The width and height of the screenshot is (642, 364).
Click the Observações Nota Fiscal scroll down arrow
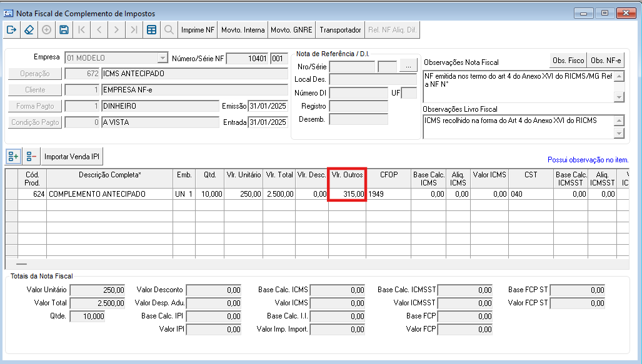[x=619, y=97]
